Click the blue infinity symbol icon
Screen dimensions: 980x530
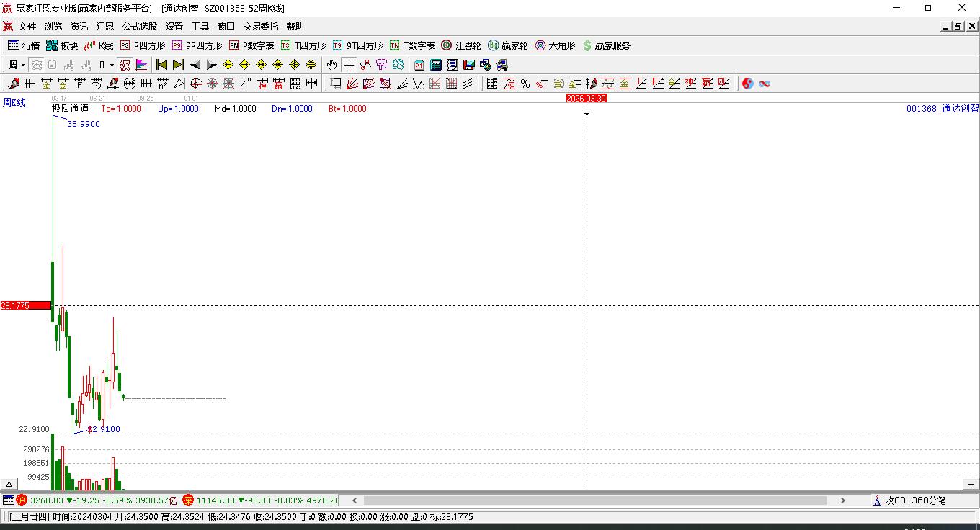pos(765,84)
